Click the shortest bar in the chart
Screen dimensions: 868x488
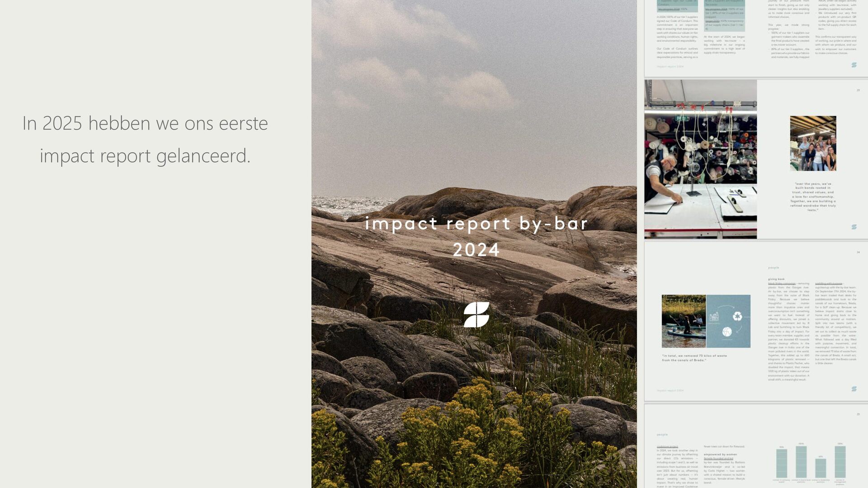[821, 468]
